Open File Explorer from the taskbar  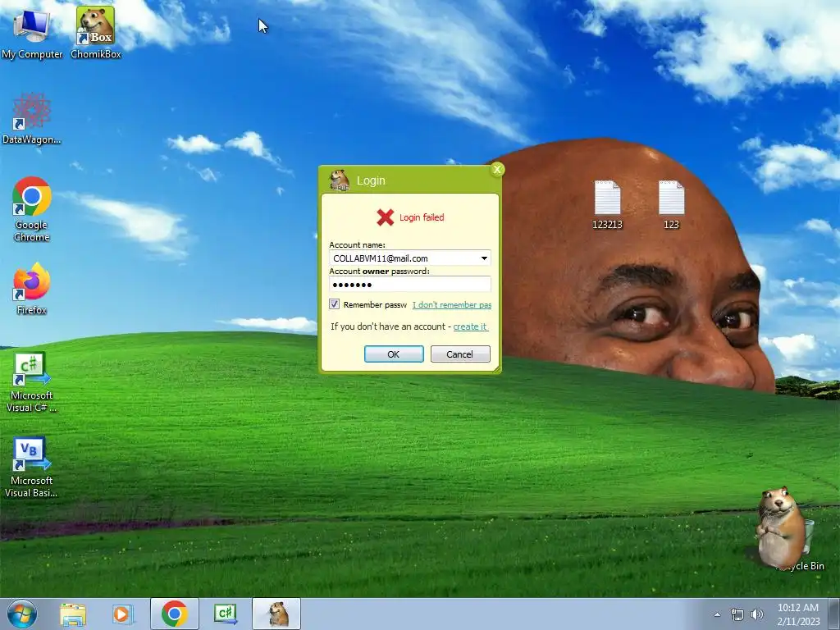pos(73,614)
